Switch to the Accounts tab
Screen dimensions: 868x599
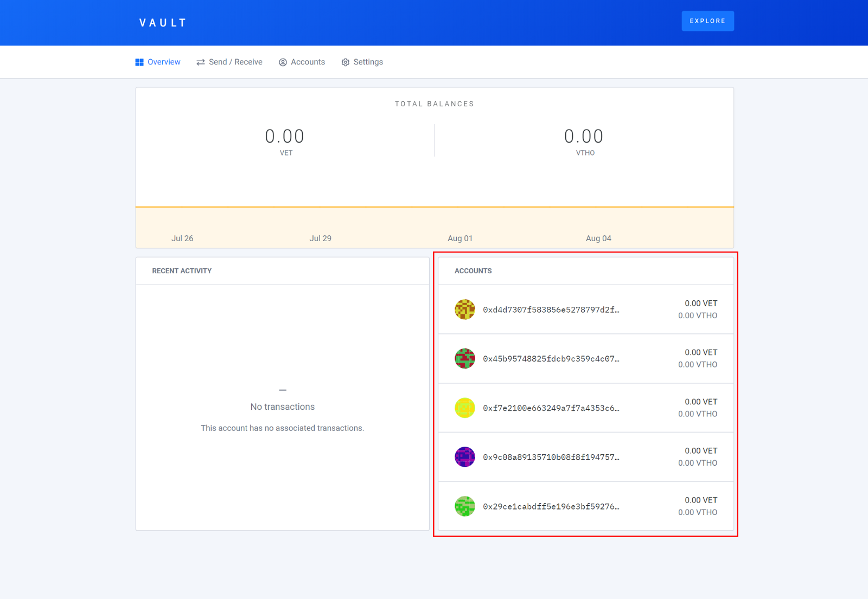(x=308, y=62)
